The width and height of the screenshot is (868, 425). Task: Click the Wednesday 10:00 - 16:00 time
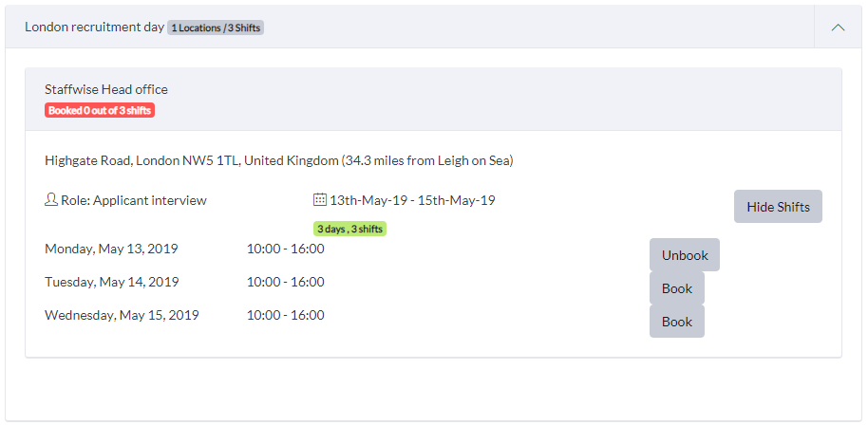pyautogui.click(x=286, y=315)
